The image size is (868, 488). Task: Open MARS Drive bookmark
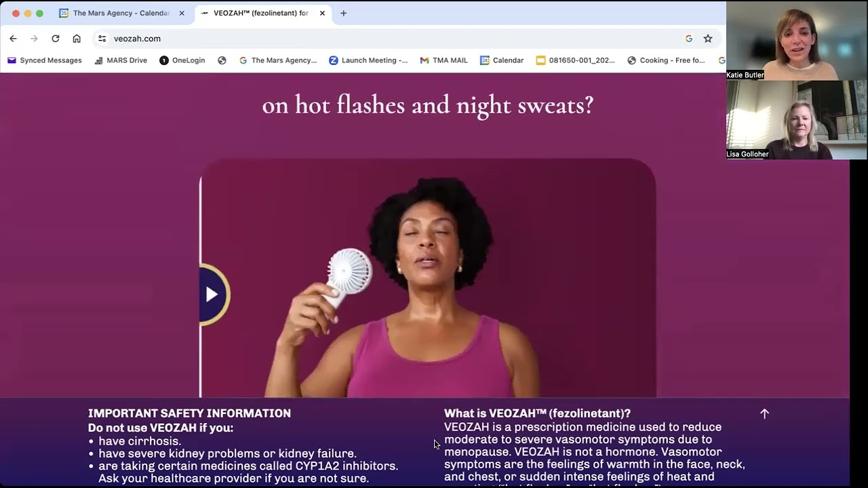[121, 60]
